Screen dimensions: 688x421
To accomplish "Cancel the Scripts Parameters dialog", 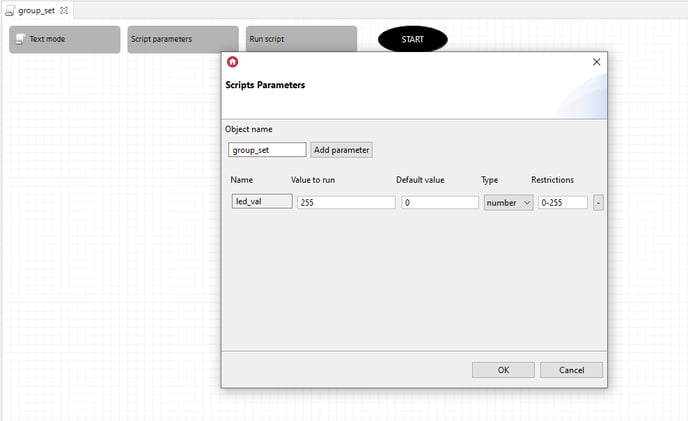I will [571, 370].
